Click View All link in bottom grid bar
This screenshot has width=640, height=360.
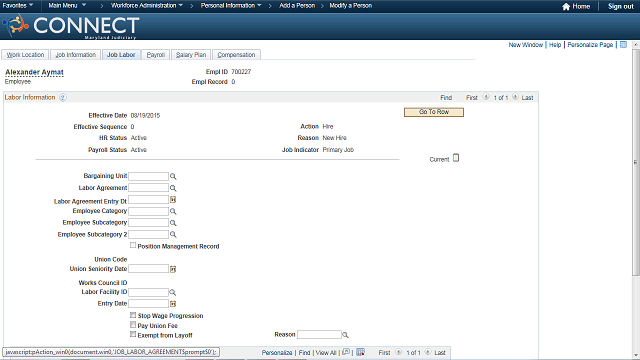(326, 353)
